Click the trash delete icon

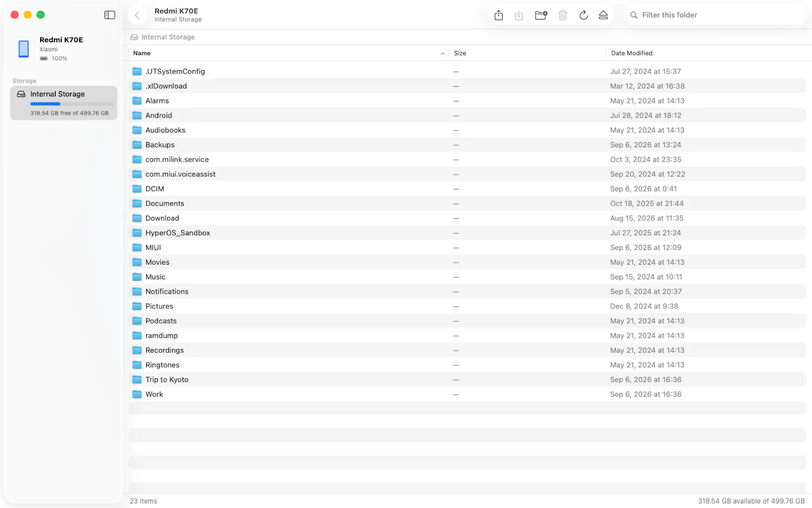click(562, 15)
